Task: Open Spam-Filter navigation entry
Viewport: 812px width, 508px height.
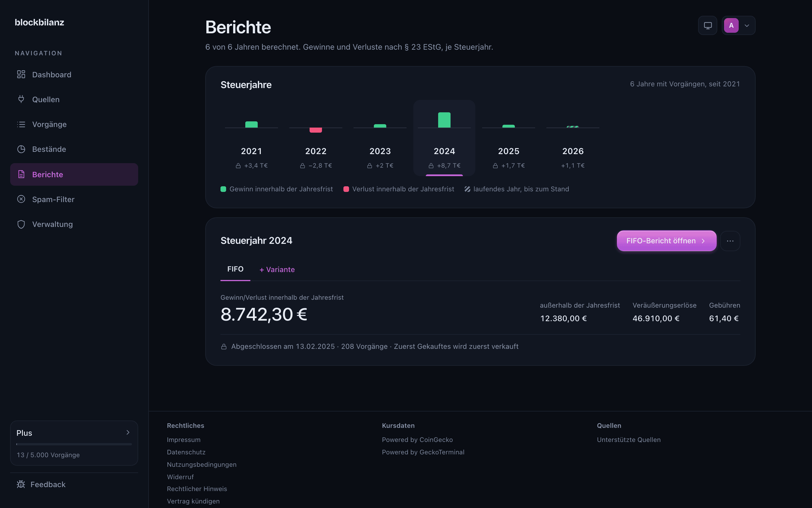Action: click(x=74, y=199)
